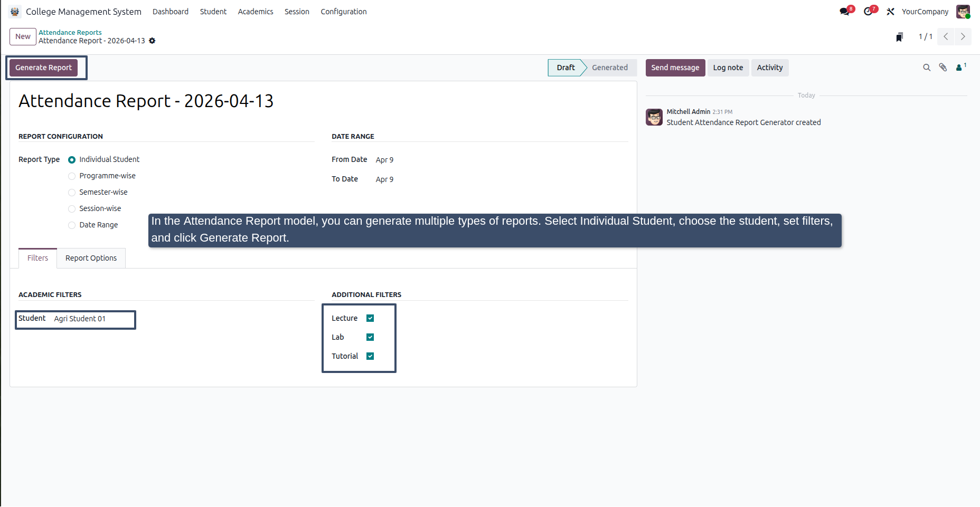The image size is (980, 507).
Task: Go to previous record arrow
Action: pos(946,36)
